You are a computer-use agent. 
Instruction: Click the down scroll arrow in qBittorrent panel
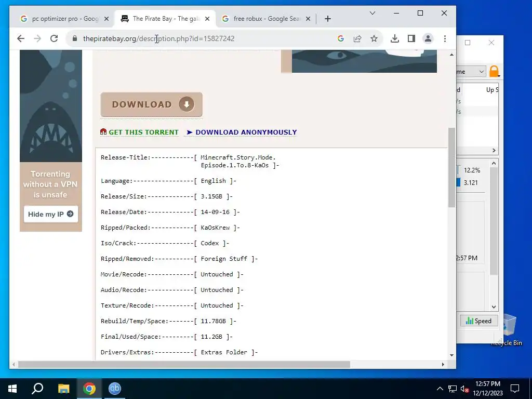(x=494, y=307)
